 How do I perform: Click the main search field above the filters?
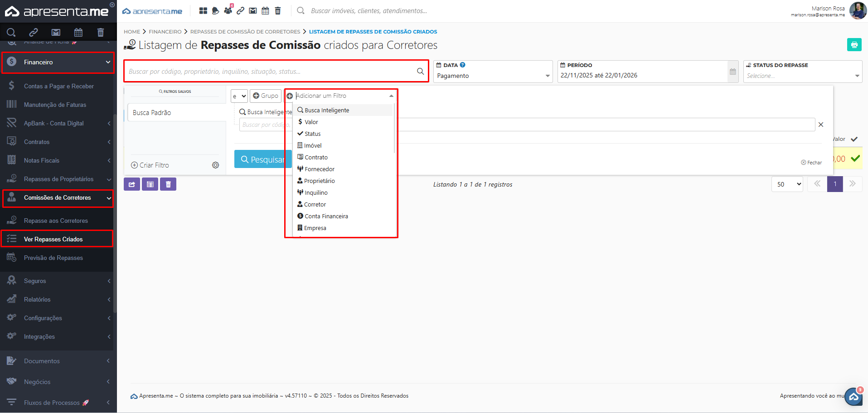click(272, 72)
